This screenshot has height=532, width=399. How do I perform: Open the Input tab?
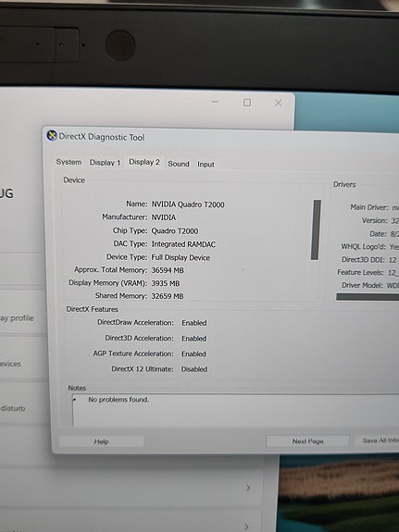click(x=206, y=164)
